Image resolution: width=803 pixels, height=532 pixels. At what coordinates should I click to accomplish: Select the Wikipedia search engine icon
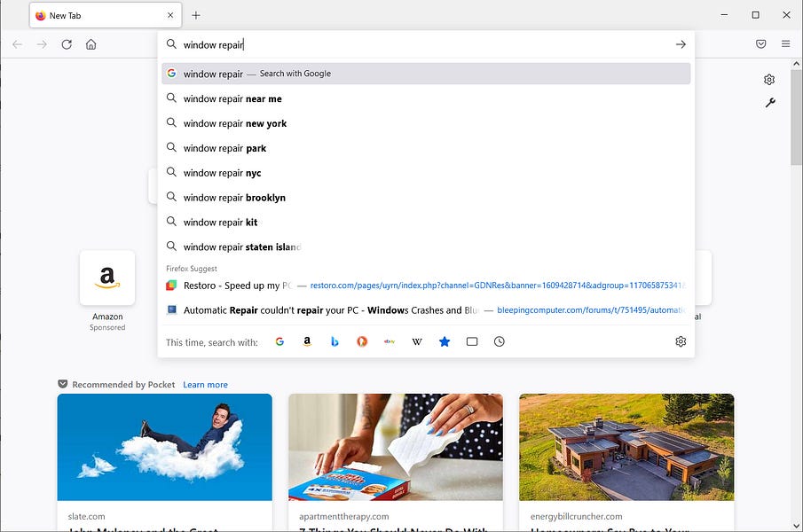[417, 341]
